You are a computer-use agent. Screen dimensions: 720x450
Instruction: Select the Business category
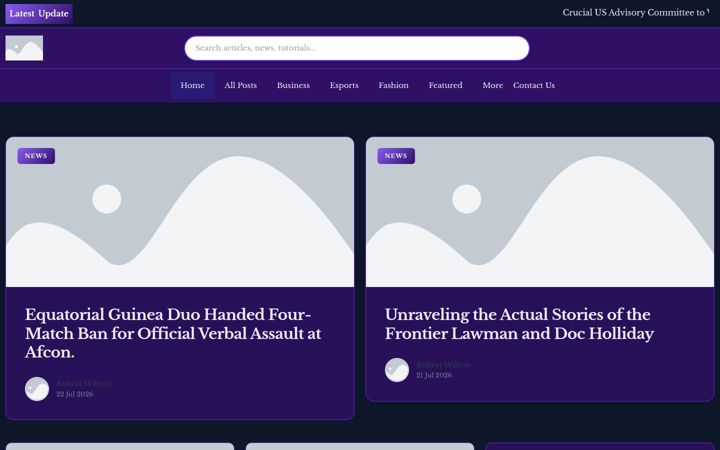(293, 85)
